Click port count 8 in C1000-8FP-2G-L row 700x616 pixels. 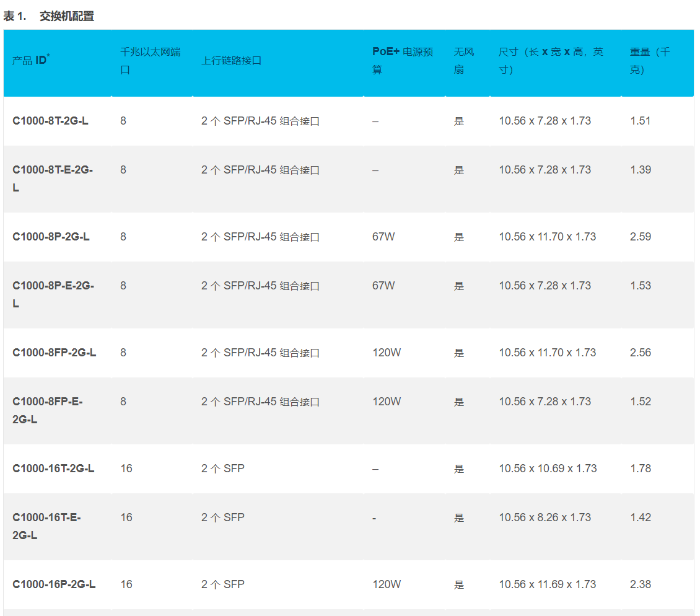[123, 353]
